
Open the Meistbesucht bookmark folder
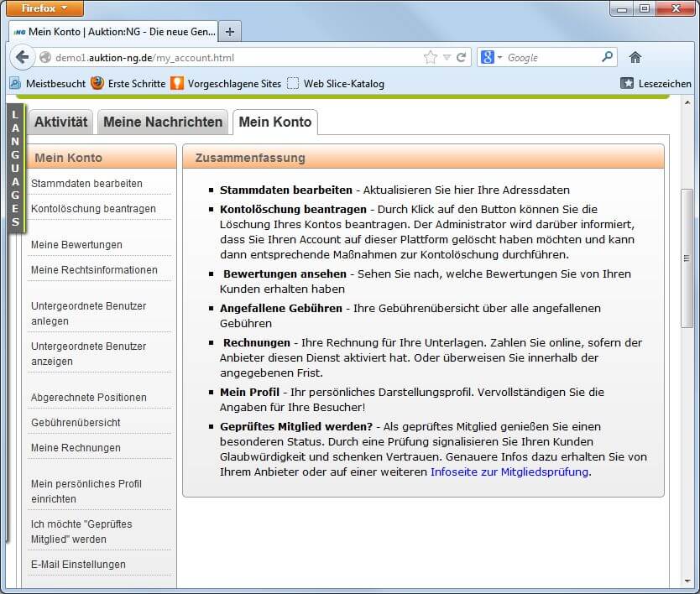pos(48,83)
